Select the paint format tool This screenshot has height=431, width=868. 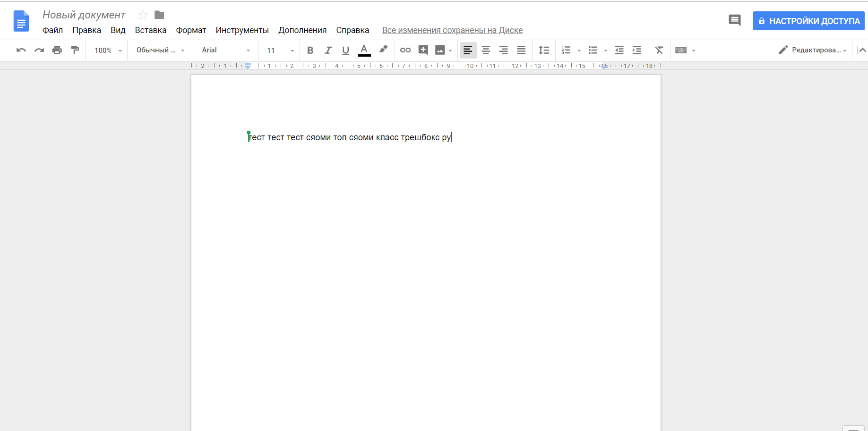tap(75, 50)
